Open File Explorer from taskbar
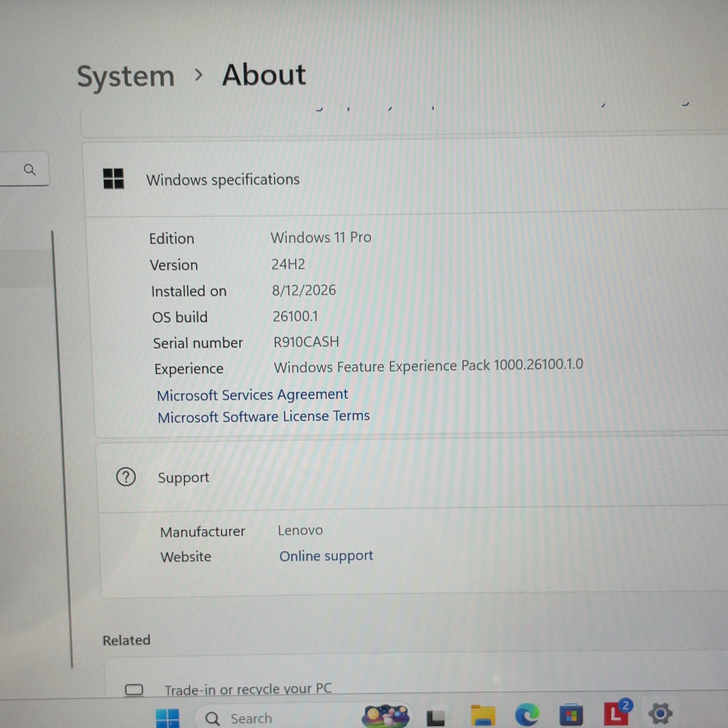Screen dimensions: 728x728 tap(483, 716)
